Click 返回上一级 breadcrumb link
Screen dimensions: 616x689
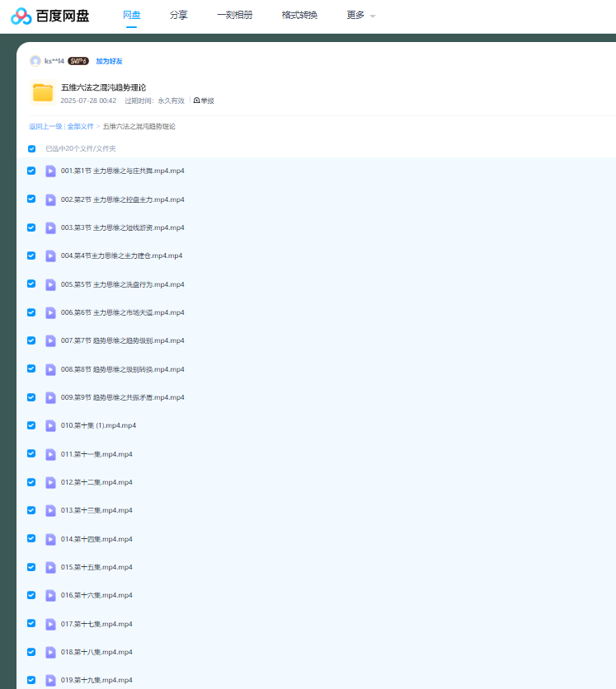[x=45, y=127]
